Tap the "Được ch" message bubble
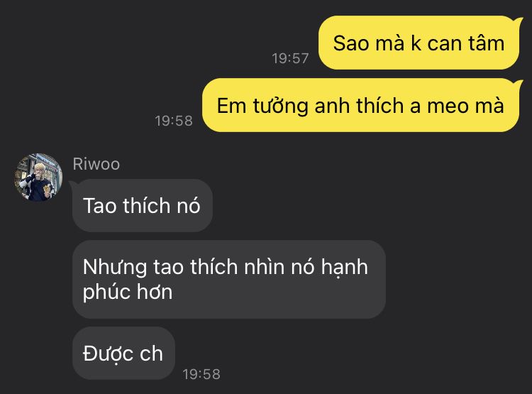This screenshot has width=532, height=394. click(123, 354)
